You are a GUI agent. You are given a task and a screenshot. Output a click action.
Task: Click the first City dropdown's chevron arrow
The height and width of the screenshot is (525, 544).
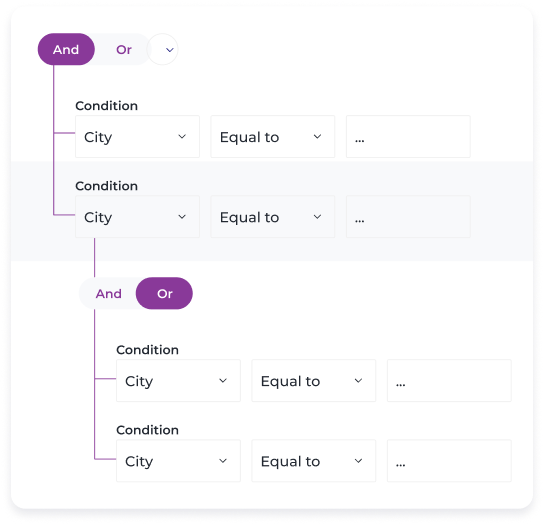pyautogui.click(x=182, y=137)
